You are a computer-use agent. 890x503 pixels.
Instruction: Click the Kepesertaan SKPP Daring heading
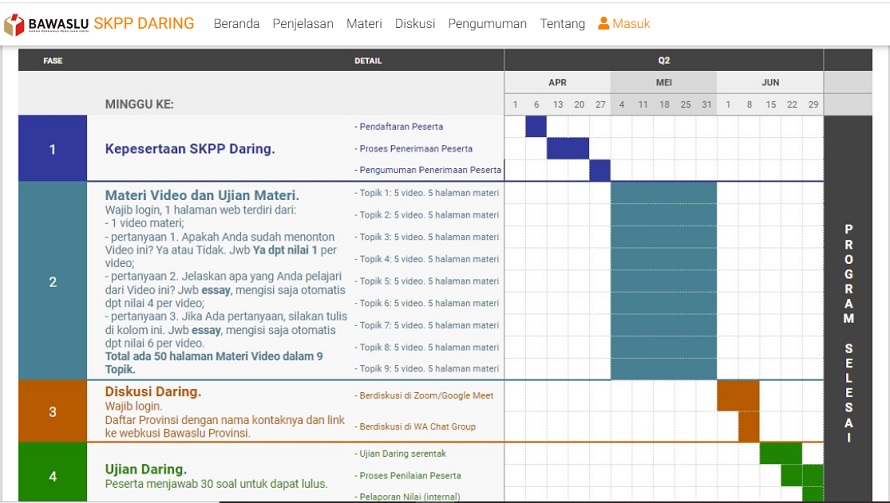click(189, 149)
